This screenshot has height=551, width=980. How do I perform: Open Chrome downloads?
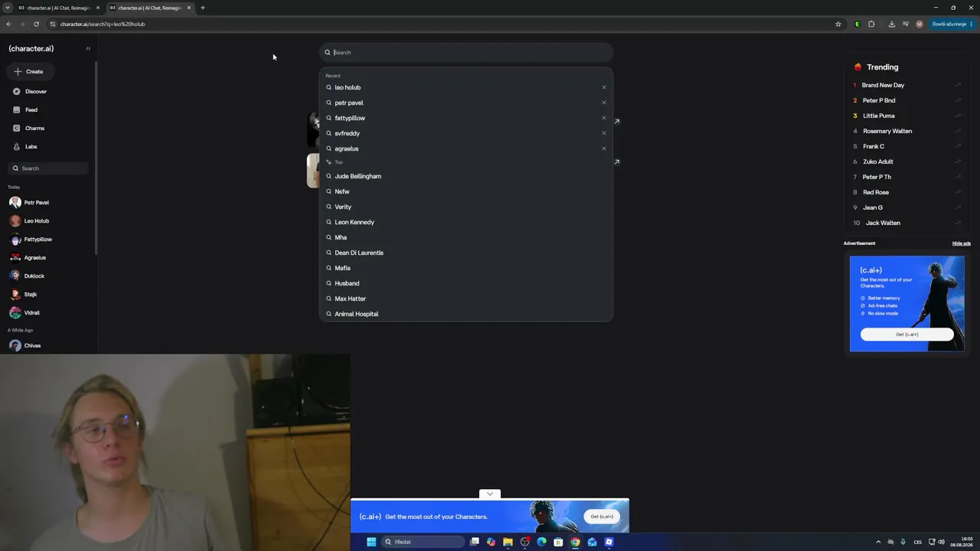point(891,24)
